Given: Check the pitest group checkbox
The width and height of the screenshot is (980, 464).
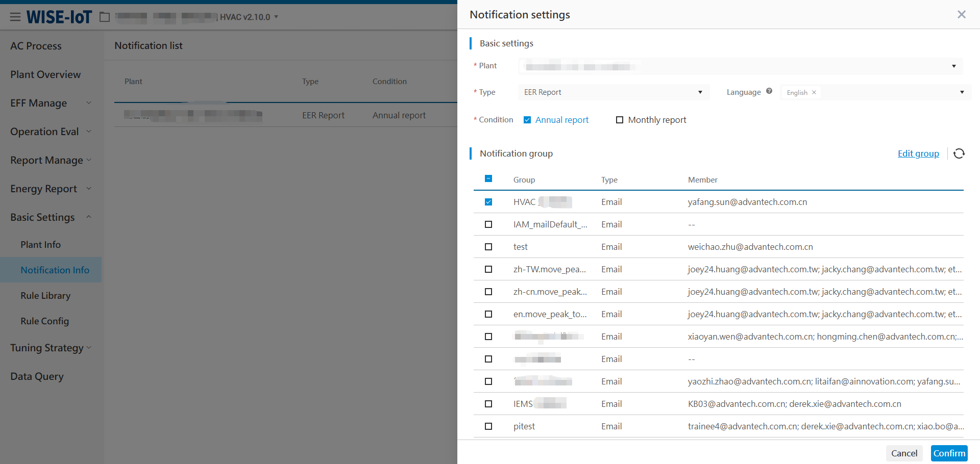Looking at the screenshot, I should coord(488,426).
